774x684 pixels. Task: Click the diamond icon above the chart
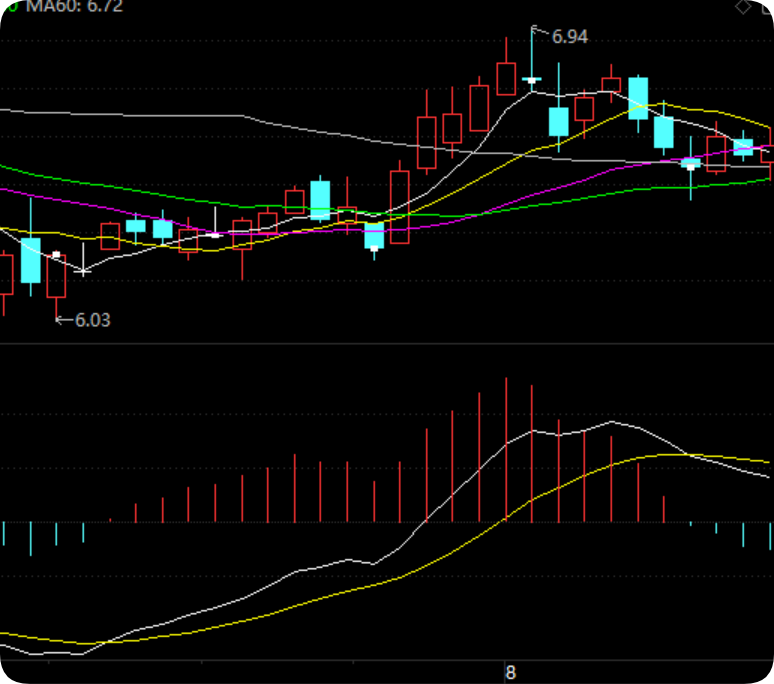pyautogui.click(x=742, y=7)
